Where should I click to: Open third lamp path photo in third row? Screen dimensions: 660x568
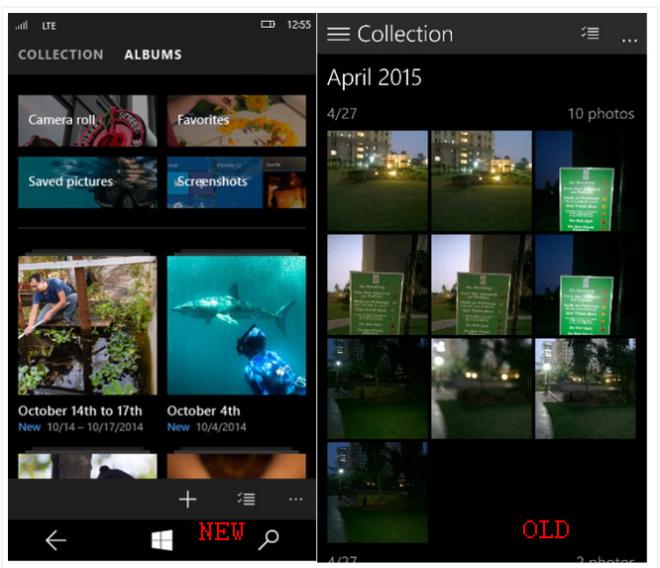pos(585,388)
